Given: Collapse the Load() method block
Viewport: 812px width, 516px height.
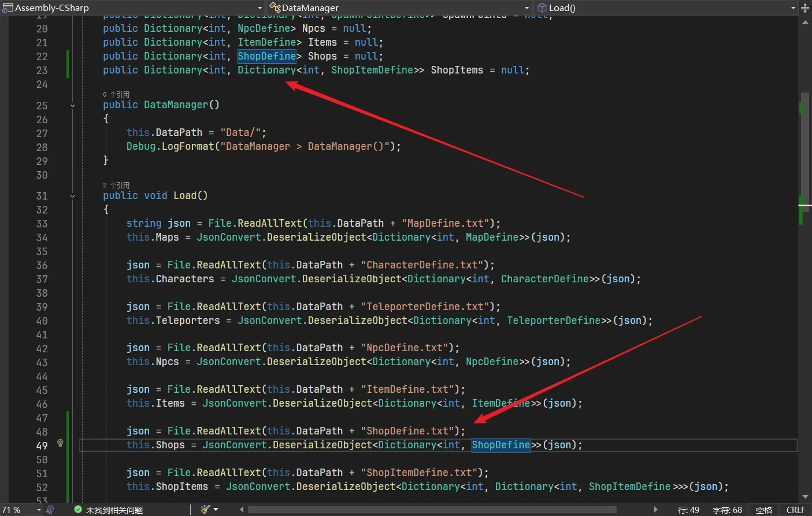Looking at the screenshot, I should click(x=73, y=196).
